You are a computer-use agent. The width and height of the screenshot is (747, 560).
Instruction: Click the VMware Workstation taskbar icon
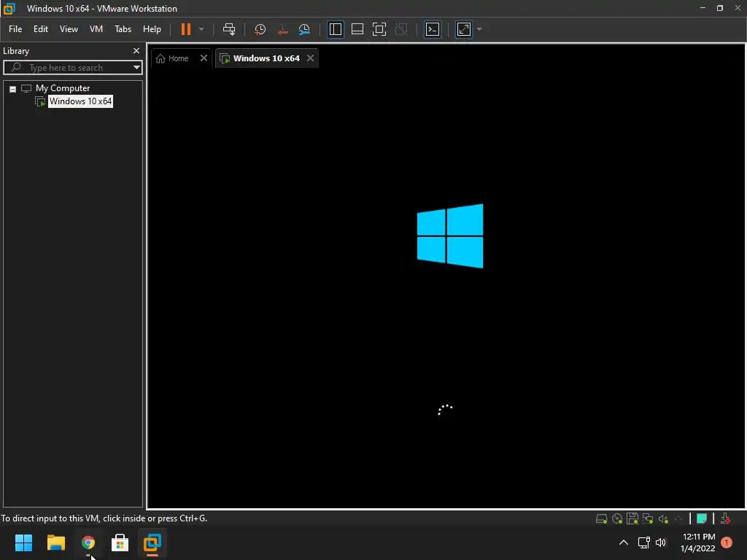click(152, 542)
